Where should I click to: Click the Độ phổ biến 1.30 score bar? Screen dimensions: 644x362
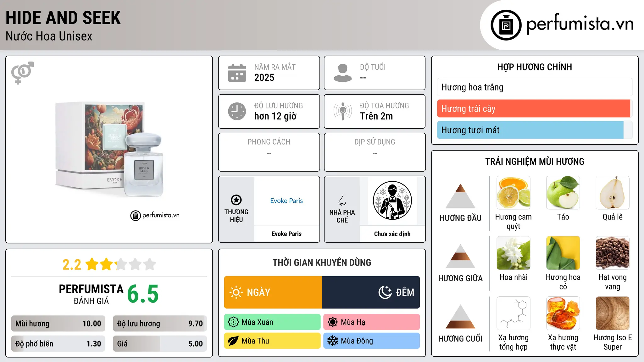coord(58,344)
